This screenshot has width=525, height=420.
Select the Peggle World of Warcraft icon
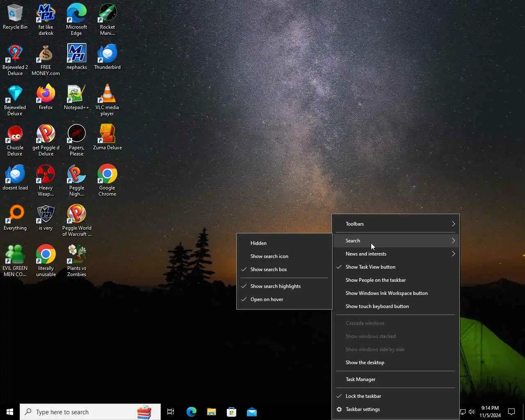(x=77, y=221)
